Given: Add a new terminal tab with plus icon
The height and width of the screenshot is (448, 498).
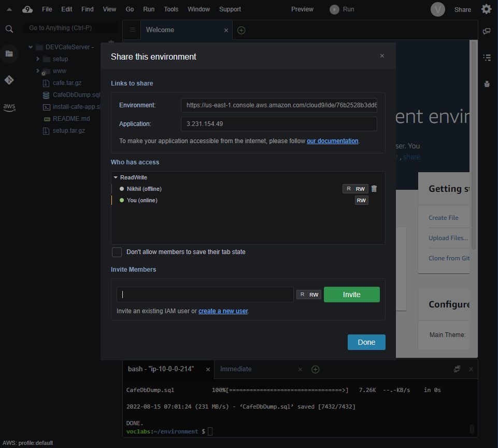Looking at the screenshot, I should (x=316, y=369).
